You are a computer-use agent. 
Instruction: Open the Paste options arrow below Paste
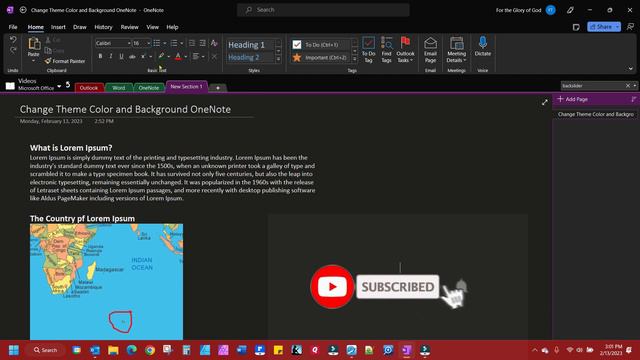point(33,61)
